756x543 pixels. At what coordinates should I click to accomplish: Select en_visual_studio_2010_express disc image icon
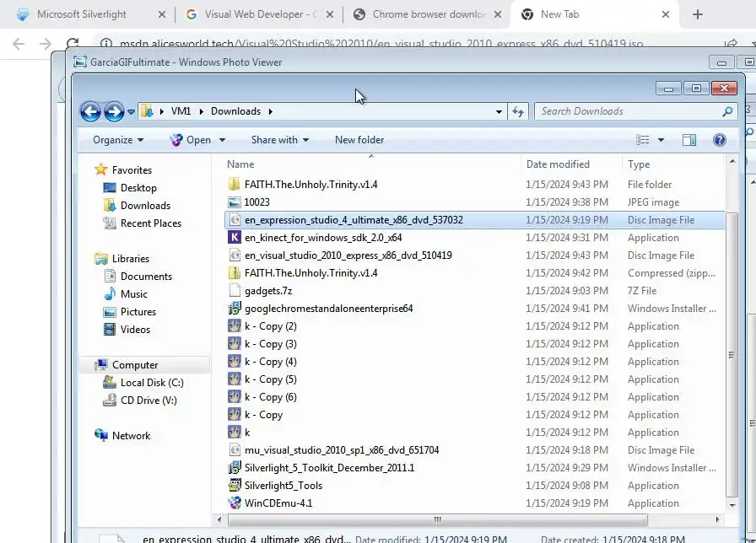coord(235,255)
